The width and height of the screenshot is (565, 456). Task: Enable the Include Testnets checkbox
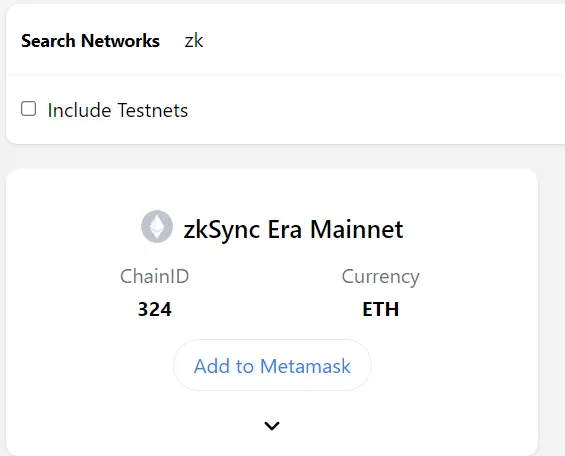point(28,109)
